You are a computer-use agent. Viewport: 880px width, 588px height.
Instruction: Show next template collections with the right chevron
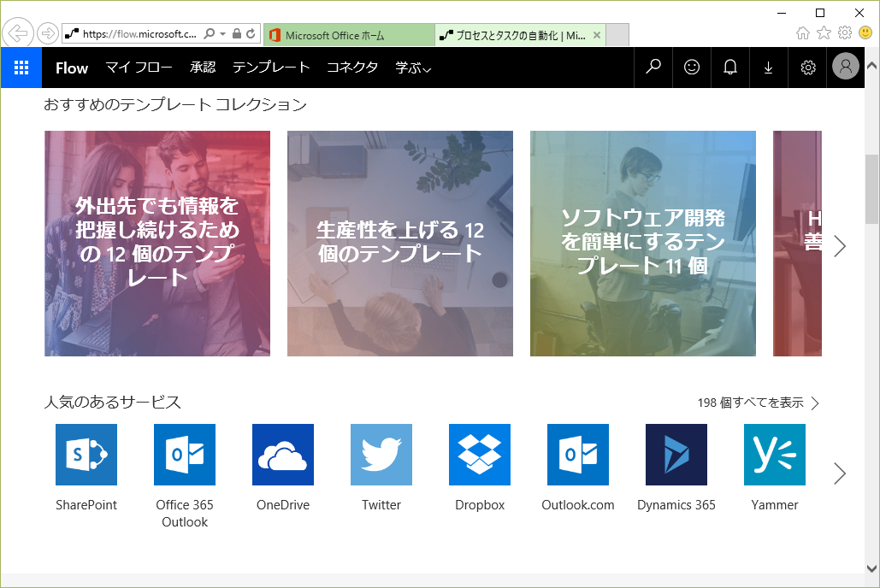840,246
